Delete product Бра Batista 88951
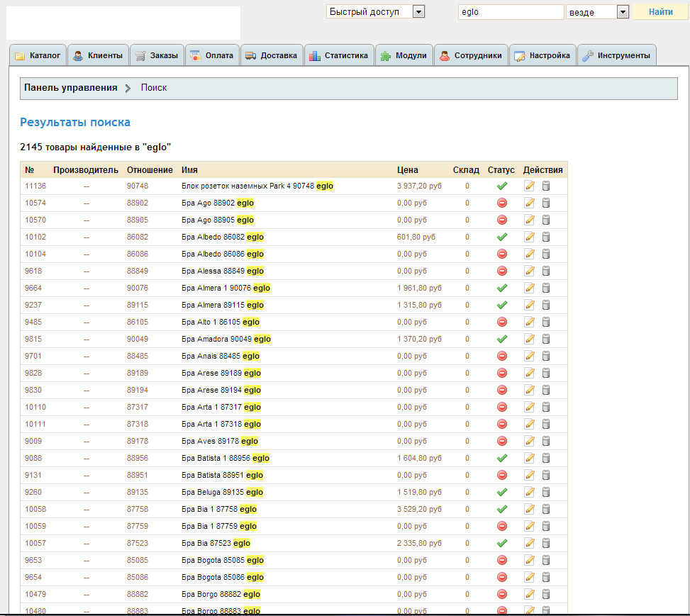This screenshot has width=690, height=616. click(546, 475)
